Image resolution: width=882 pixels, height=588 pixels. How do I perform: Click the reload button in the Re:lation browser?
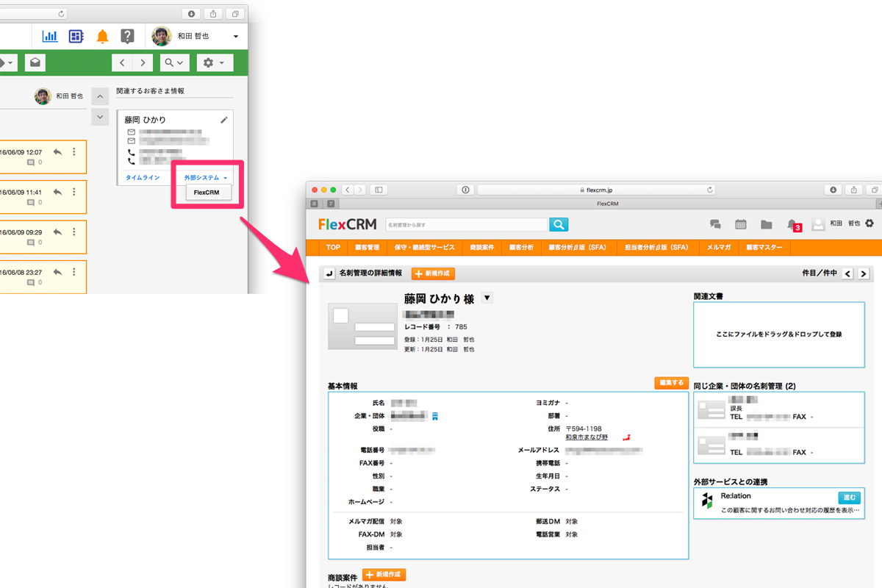coord(60,13)
